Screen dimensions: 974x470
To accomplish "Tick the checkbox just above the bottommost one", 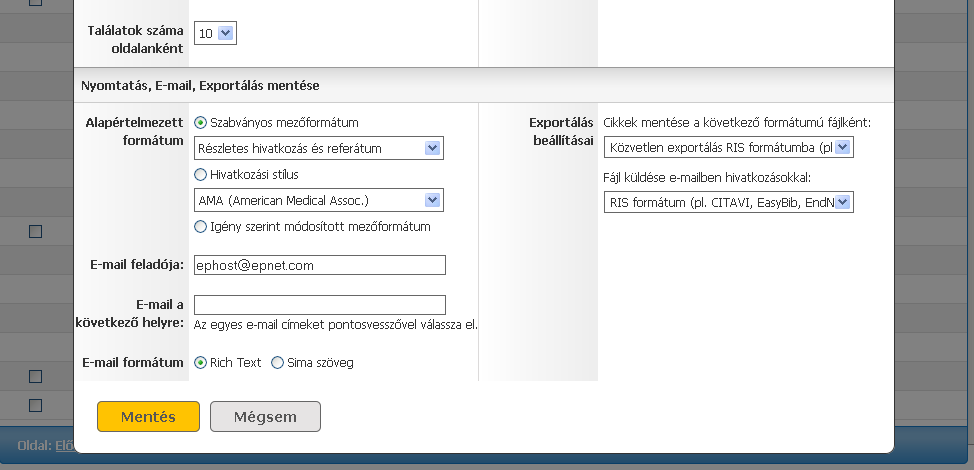I will coord(36,377).
